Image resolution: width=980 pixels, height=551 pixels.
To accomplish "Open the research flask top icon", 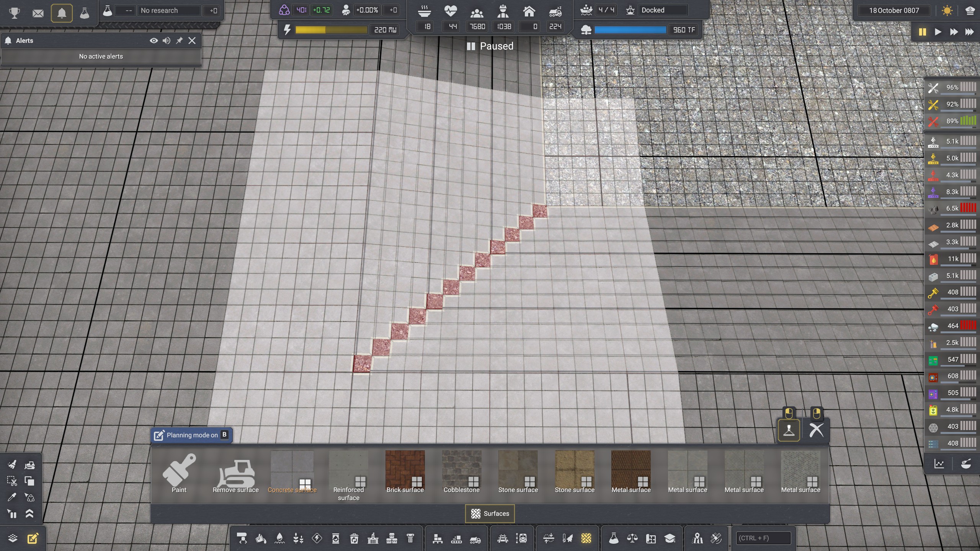I will tap(84, 14).
